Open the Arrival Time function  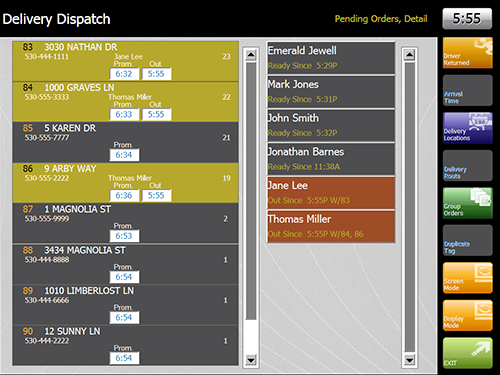pos(467,91)
